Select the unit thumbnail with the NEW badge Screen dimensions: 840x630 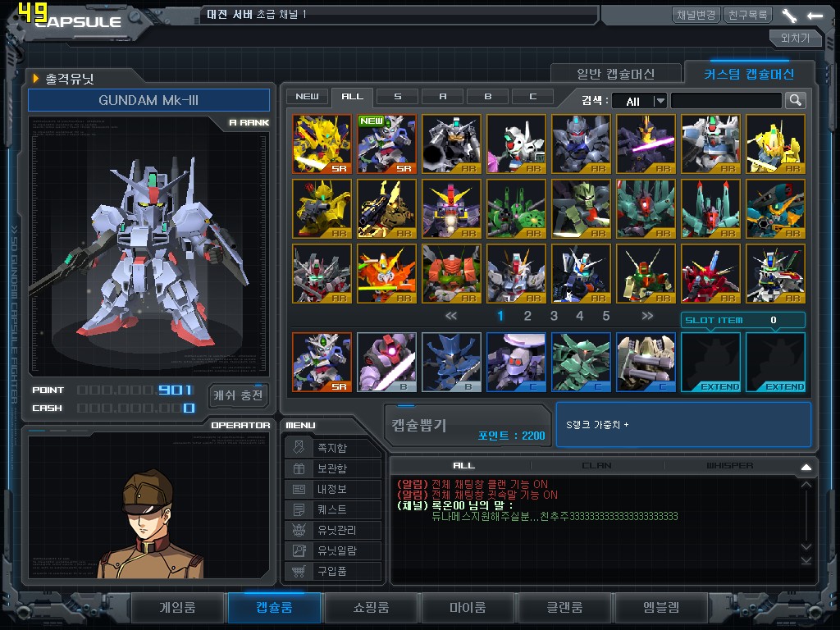(x=386, y=144)
